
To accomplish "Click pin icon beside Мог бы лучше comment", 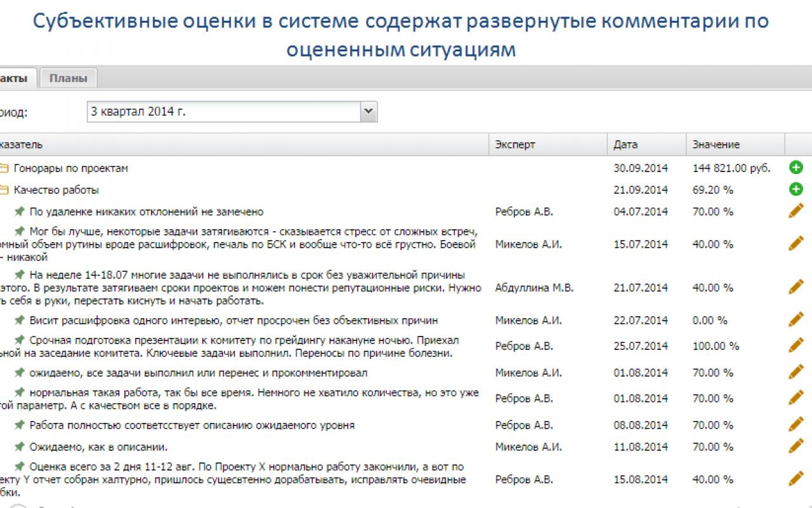I will (20, 231).
